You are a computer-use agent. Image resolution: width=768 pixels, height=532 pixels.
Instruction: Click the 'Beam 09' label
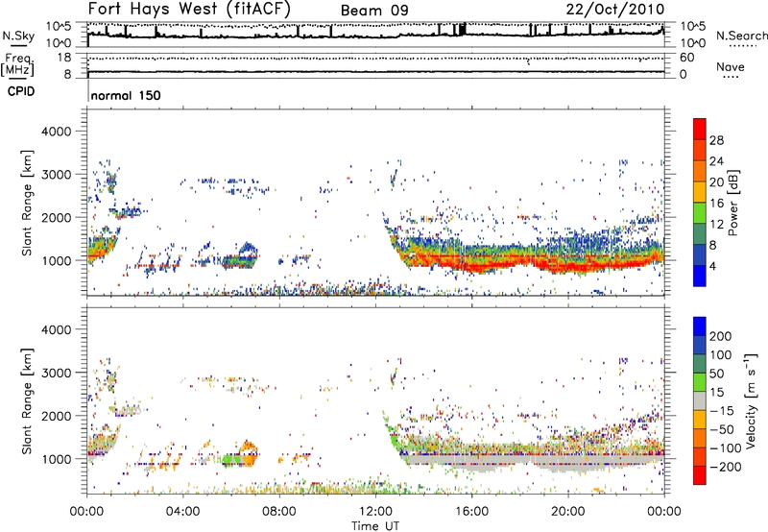pos(374,11)
